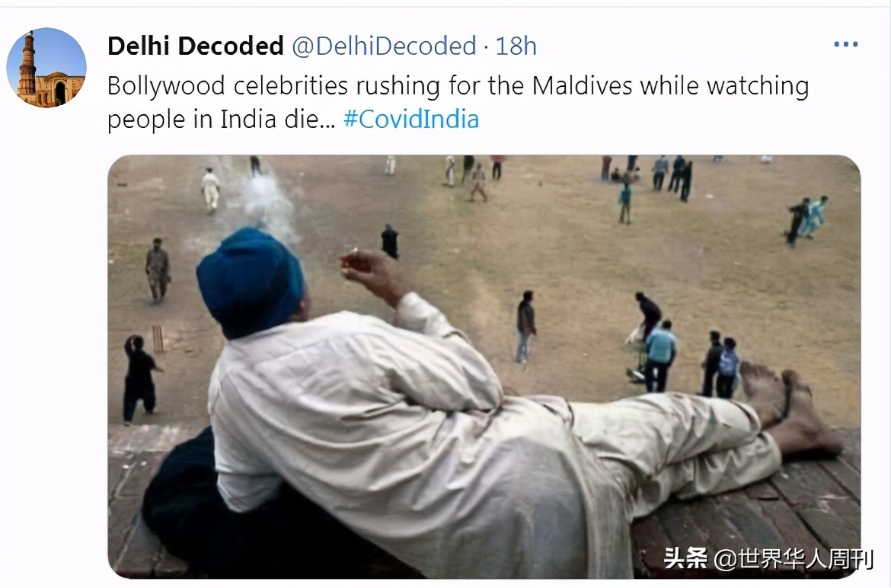This screenshot has width=891, height=588.
Task: Click the @世界华人周刊 watermark text
Action: [794, 558]
